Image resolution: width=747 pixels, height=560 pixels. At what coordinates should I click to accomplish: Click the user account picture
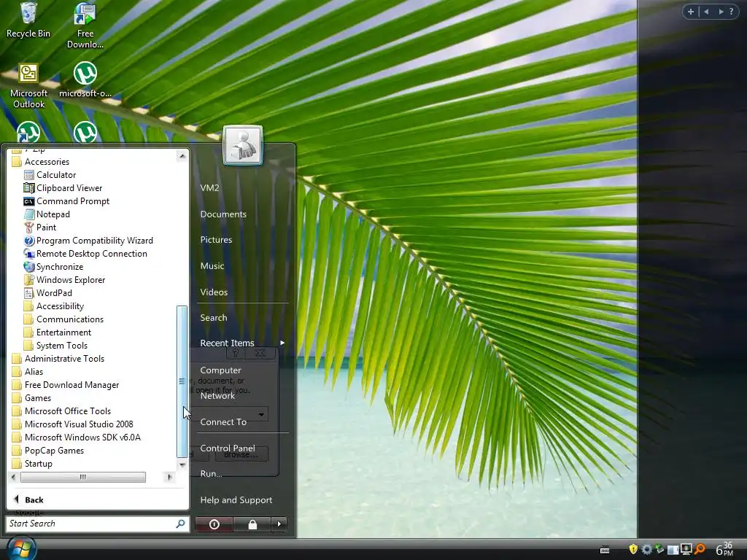tap(242, 145)
